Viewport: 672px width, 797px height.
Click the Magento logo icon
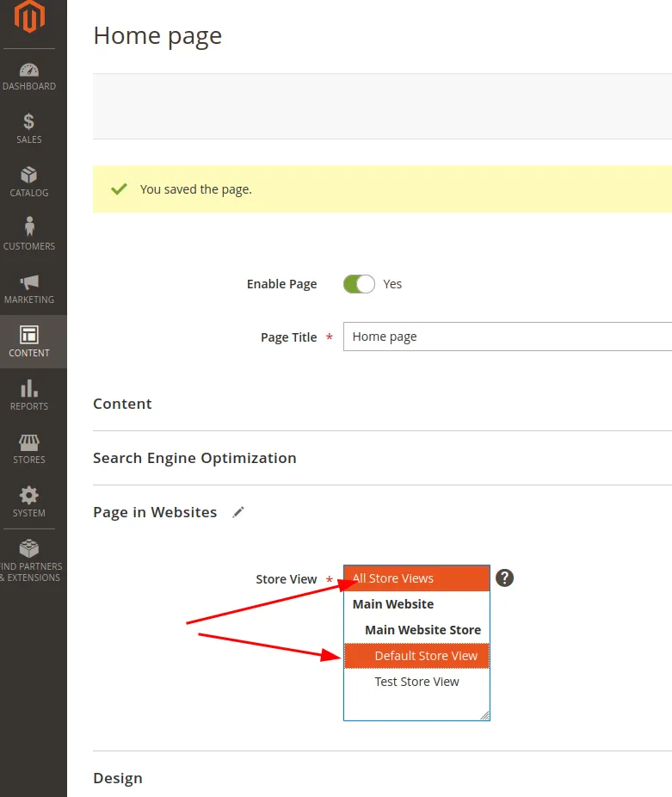29,15
